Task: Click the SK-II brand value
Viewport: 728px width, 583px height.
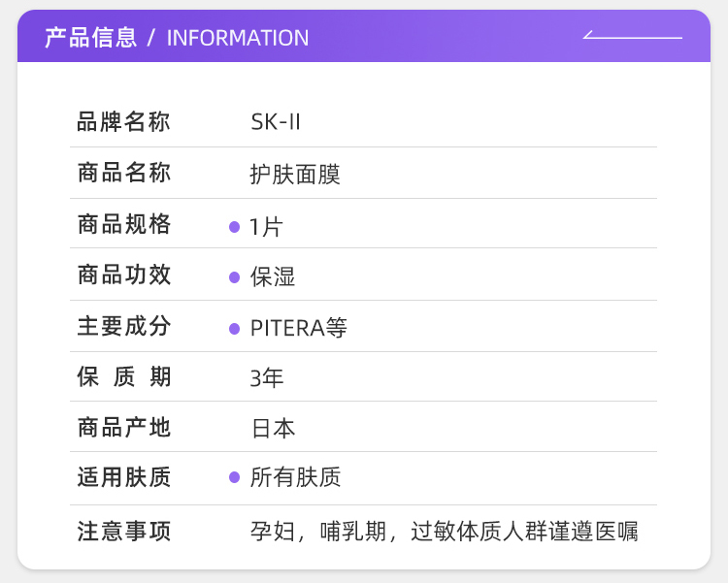Action: point(276,123)
